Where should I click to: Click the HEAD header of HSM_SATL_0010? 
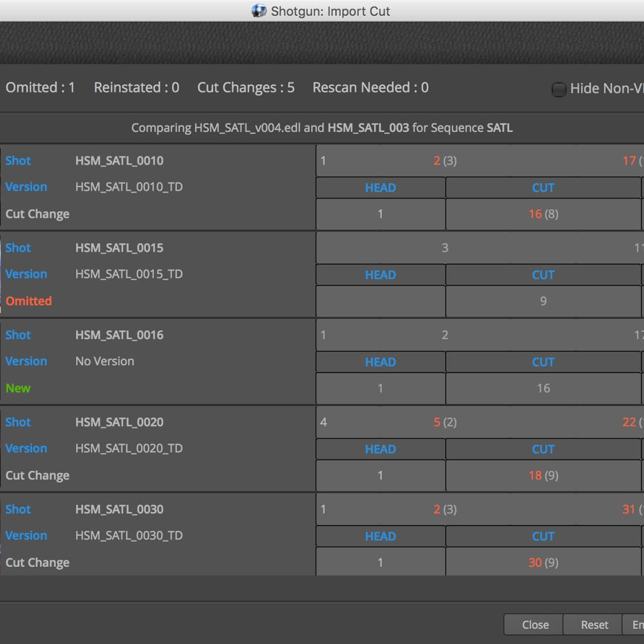(x=380, y=188)
